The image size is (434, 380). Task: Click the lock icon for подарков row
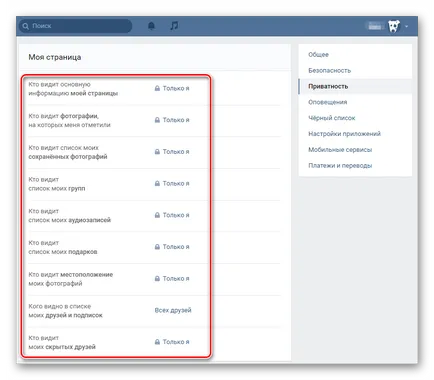(x=157, y=247)
